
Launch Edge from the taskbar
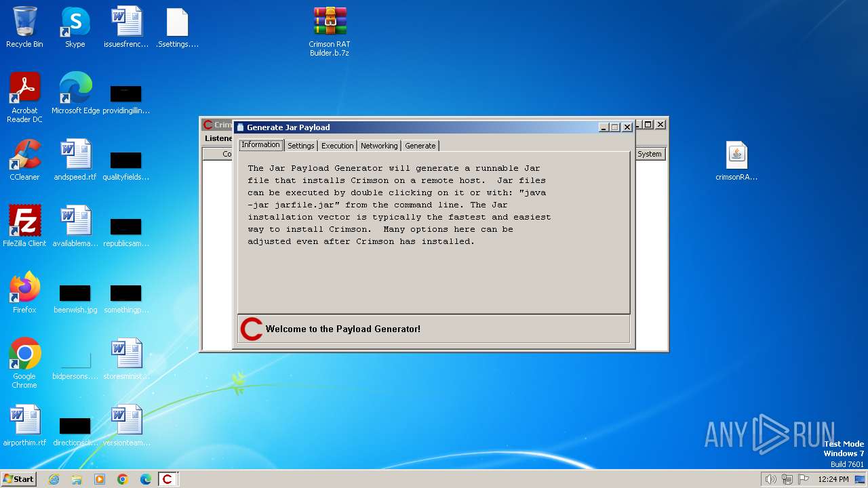click(x=146, y=479)
